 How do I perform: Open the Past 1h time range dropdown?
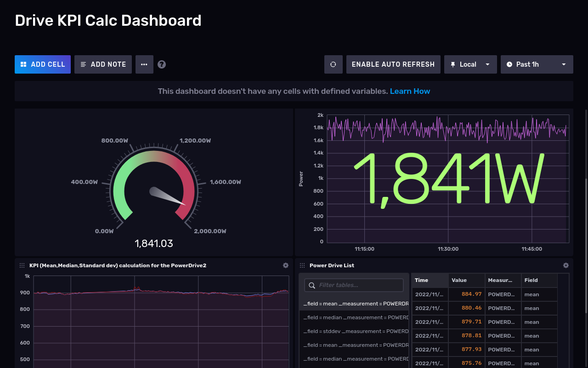pyautogui.click(x=537, y=64)
